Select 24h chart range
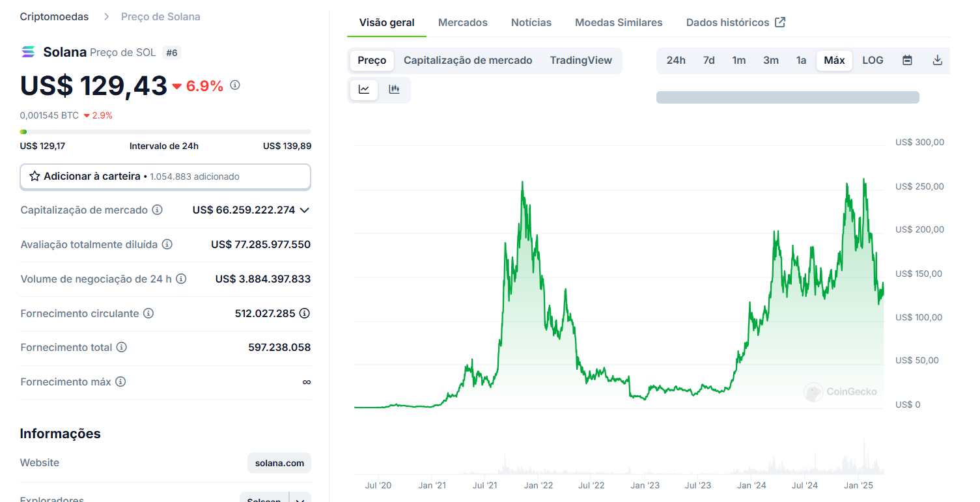The image size is (980, 502). pos(676,61)
